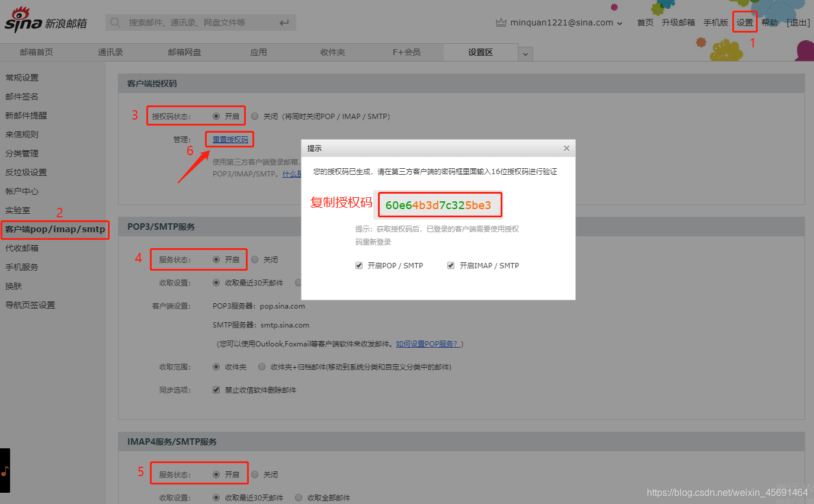
Task: Click [退出] to log out
Action: click(798, 23)
